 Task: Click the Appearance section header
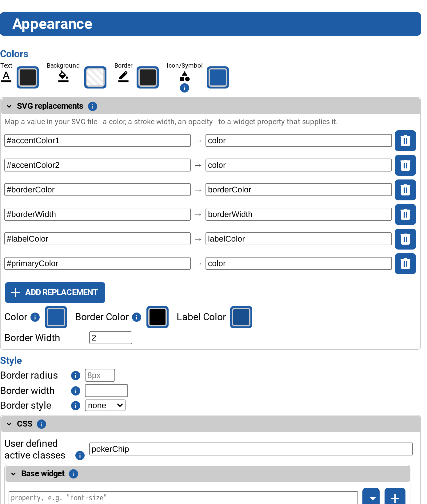210,24
